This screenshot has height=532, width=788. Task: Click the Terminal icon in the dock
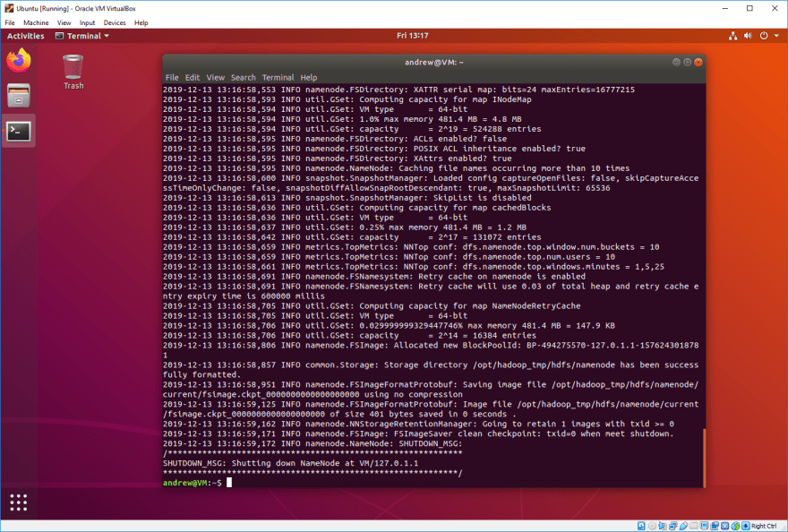pyautogui.click(x=19, y=132)
